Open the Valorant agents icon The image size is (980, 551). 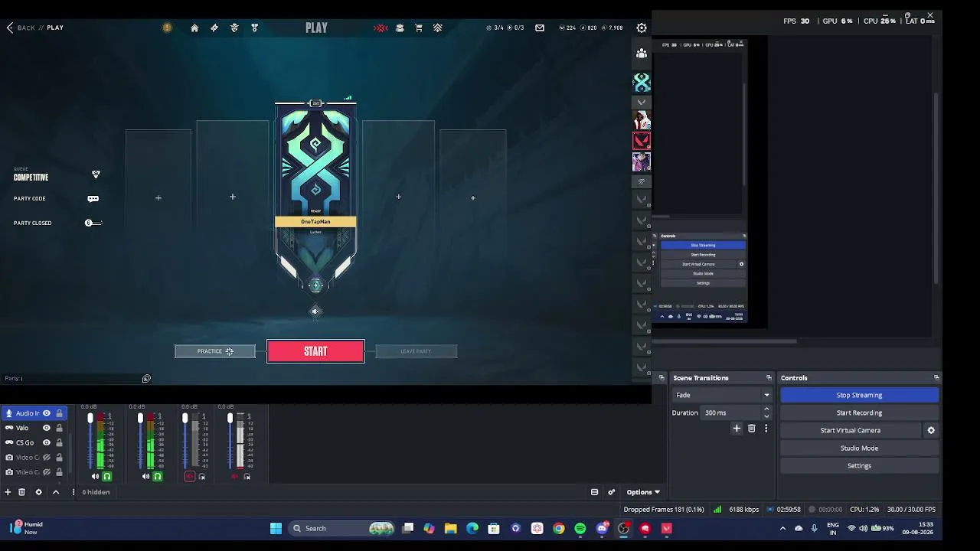click(x=234, y=28)
